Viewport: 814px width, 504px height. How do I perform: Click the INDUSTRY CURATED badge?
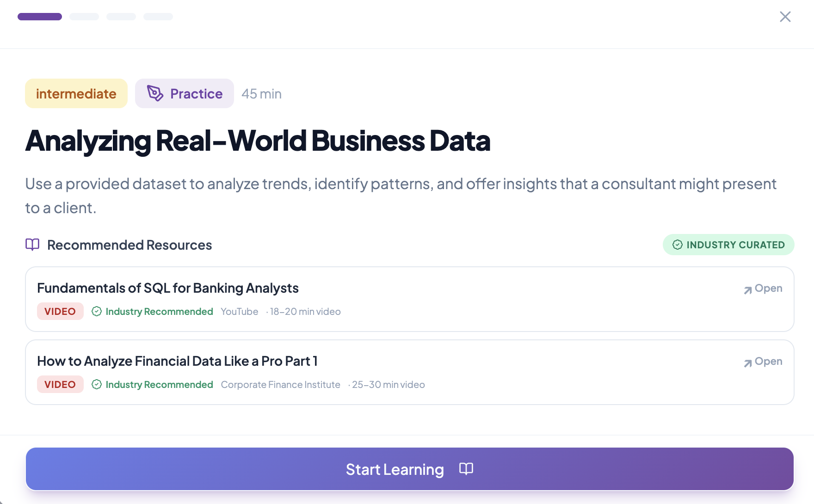click(728, 245)
